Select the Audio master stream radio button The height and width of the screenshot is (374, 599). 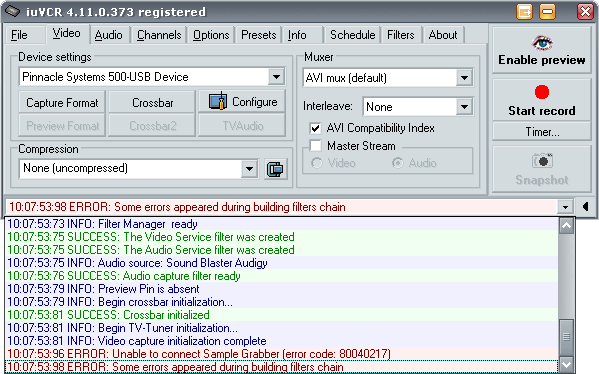[398, 163]
